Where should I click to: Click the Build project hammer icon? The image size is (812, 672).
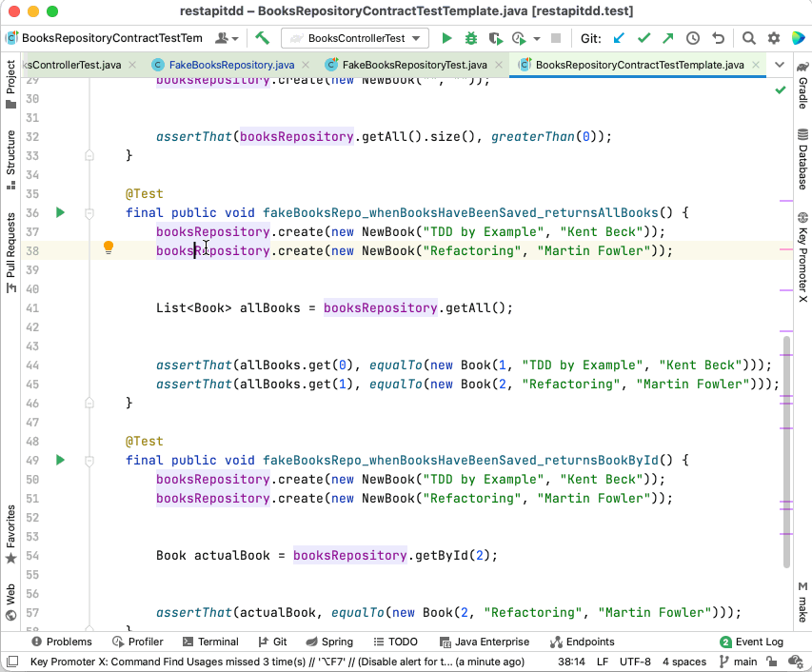[263, 38]
